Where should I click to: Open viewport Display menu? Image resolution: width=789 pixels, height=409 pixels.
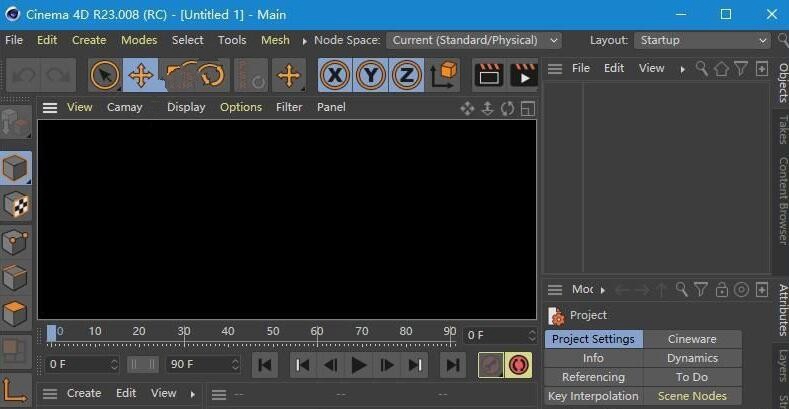186,107
